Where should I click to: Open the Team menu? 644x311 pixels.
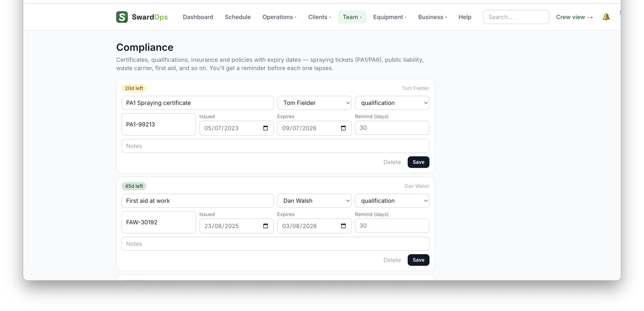pyautogui.click(x=352, y=17)
